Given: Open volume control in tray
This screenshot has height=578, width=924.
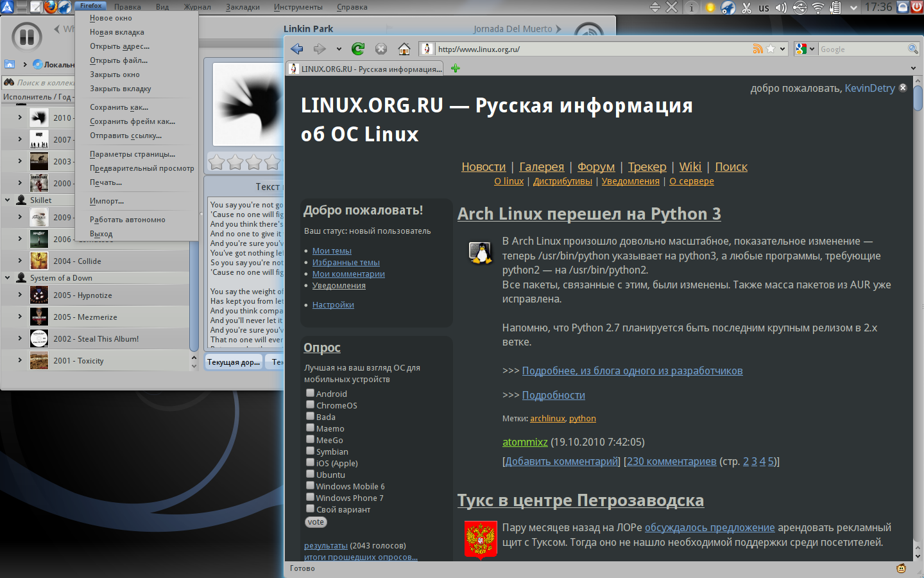Looking at the screenshot, I should [x=781, y=8].
